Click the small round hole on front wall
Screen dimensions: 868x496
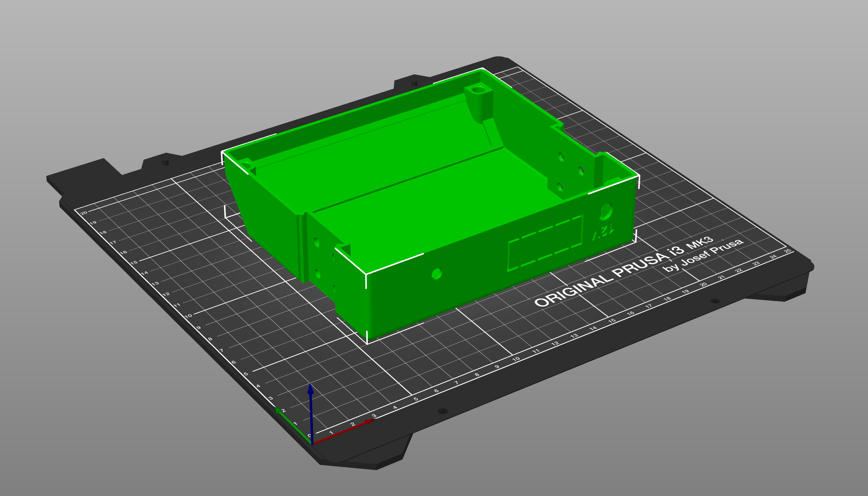point(437,273)
